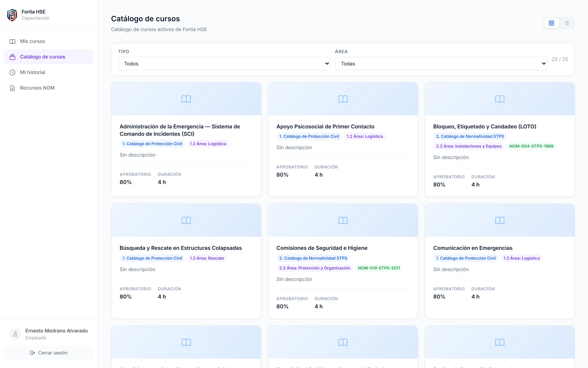The width and height of the screenshot is (588, 368).
Task: Click Sin descripción on Apoyo Psicosocial card
Action: 294,148
